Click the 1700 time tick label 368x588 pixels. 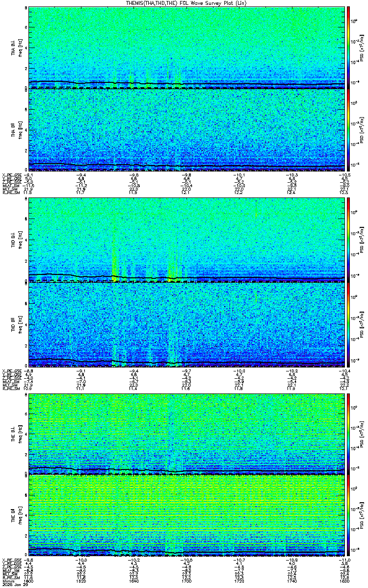coord(187,581)
